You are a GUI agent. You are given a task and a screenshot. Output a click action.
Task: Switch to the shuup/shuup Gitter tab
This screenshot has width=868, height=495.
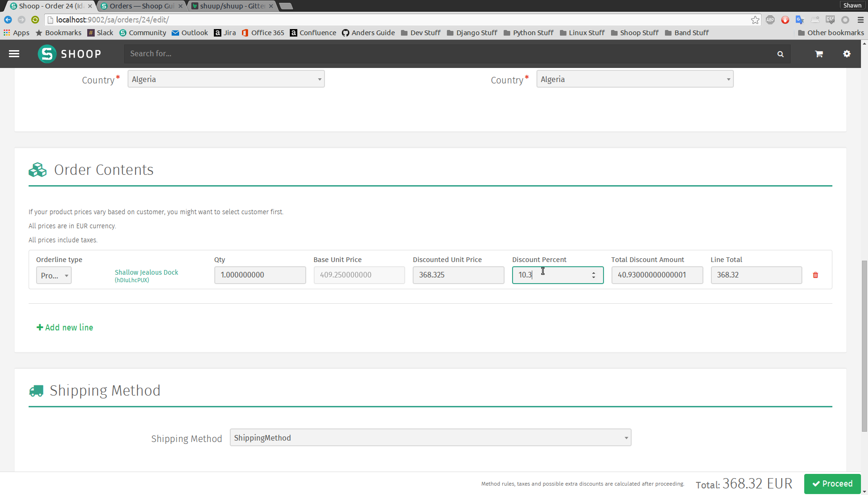[231, 6]
